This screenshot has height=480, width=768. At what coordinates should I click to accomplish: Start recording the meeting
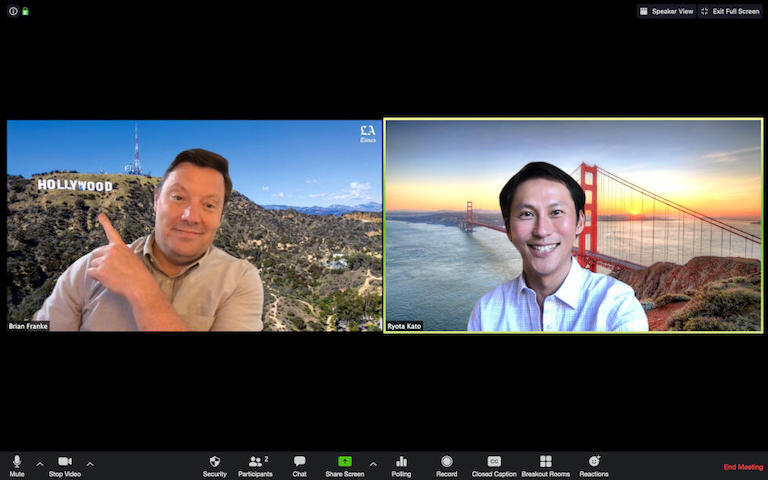[x=447, y=466]
